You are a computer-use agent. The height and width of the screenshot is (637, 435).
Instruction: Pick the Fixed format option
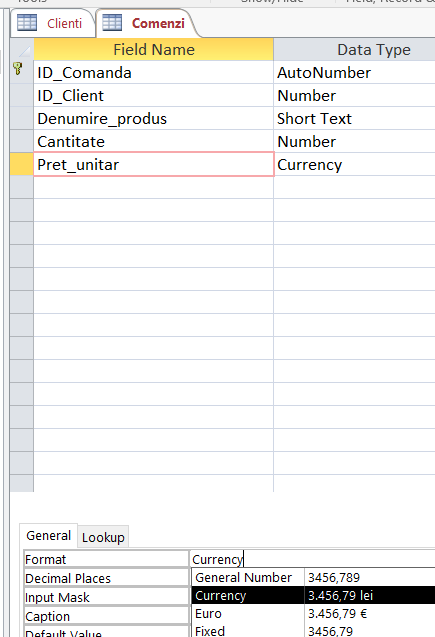tap(313, 631)
